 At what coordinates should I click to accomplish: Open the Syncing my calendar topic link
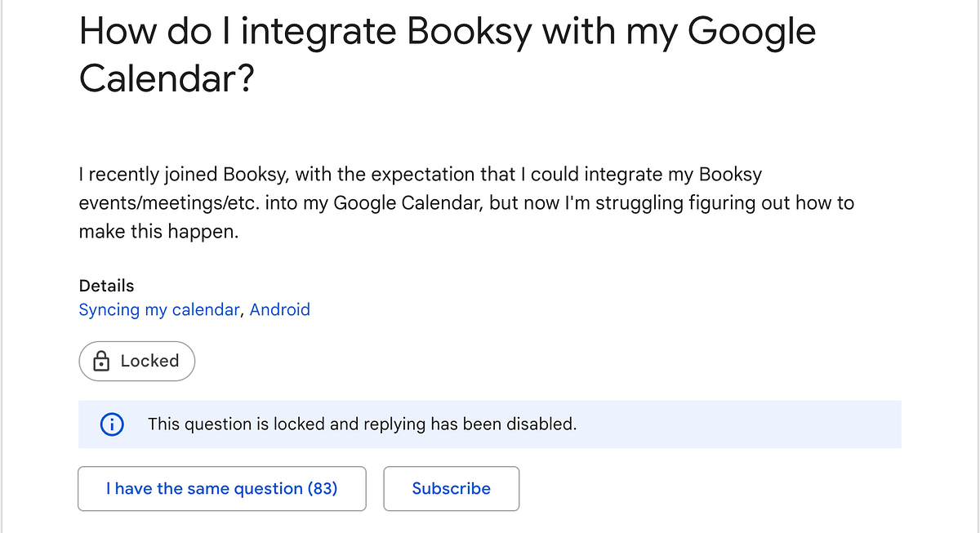(158, 309)
